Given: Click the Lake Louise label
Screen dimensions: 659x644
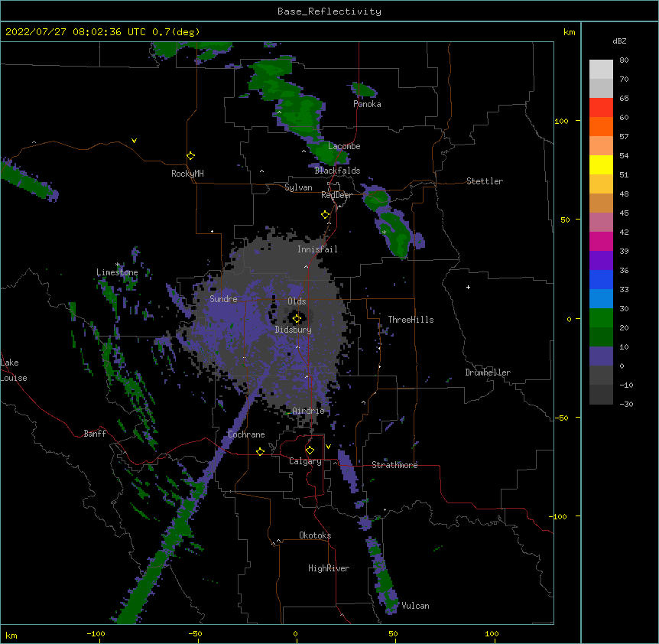Looking at the screenshot, I should pyautogui.click(x=14, y=370).
